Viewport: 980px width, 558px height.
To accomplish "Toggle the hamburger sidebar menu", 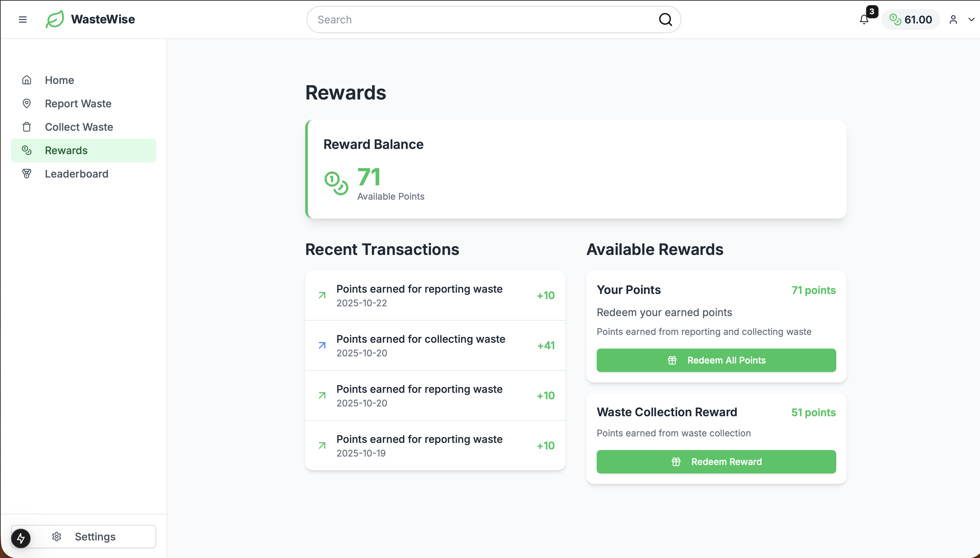I will point(23,20).
